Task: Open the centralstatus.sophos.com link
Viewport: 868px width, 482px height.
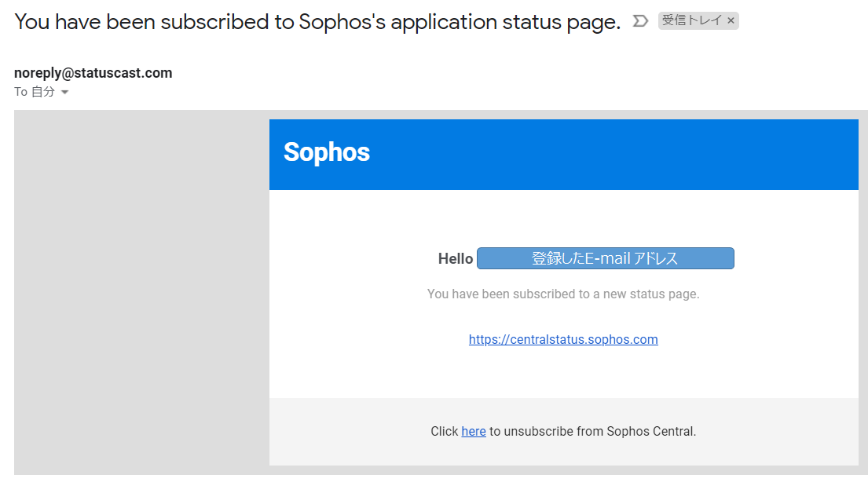Action: tap(563, 340)
